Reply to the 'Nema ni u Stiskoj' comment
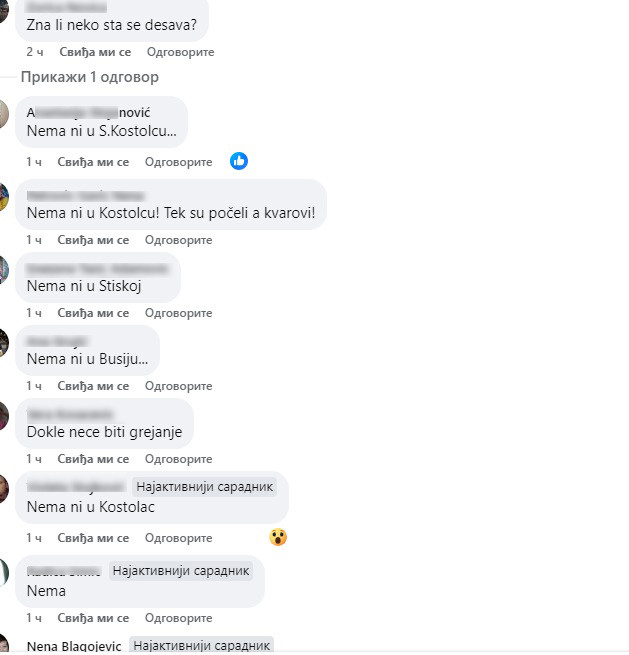The height and width of the screenshot is (655, 629). (x=178, y=313)
